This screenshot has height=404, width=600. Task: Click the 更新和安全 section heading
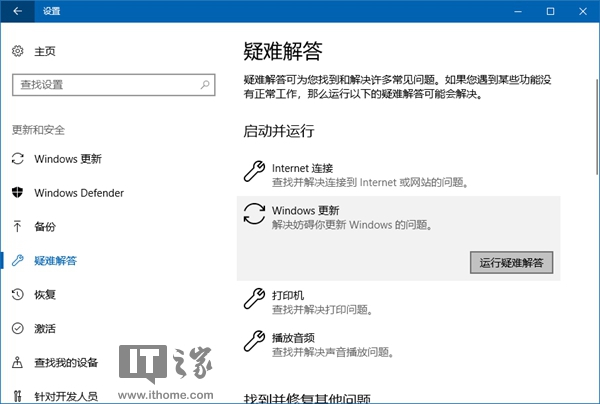(38, 130)
